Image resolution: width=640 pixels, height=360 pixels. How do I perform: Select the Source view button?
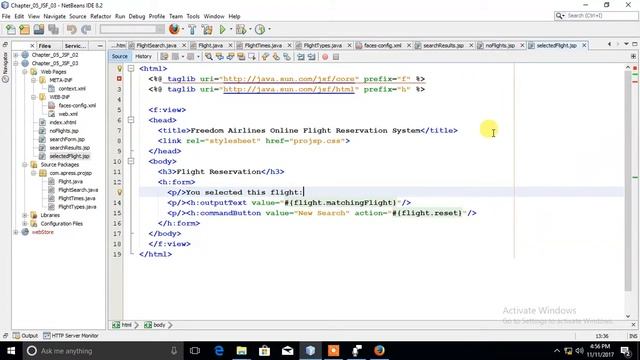(x=120, y=56)
